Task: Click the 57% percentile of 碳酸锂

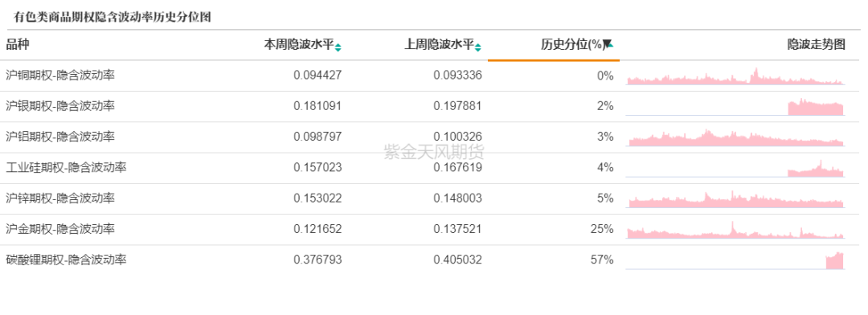Action: tap(602, 260)
